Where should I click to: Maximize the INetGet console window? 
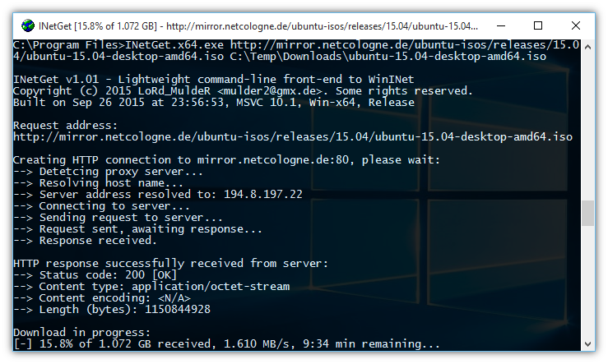point(538,25)
